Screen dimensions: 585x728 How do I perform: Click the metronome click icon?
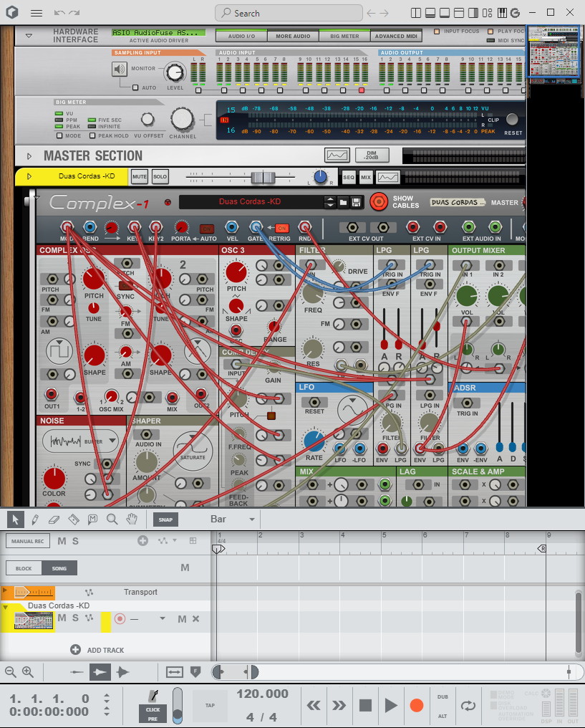click(153, 696)
